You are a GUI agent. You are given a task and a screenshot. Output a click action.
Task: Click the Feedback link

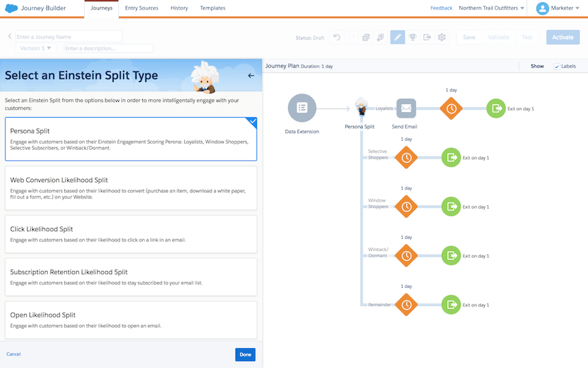click(442, 8)
